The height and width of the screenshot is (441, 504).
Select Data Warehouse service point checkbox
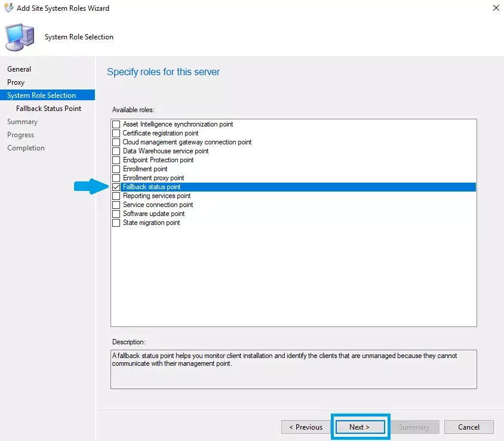click(116, 151)
